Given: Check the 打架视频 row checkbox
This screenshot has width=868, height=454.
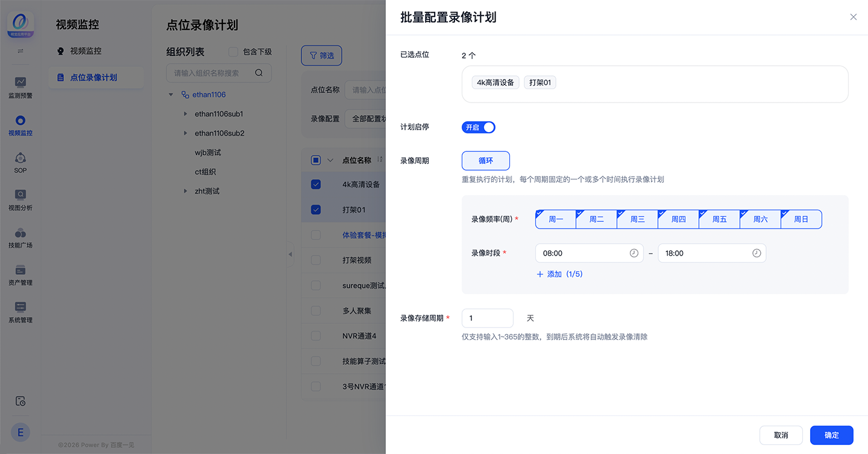Looking at the screenshot, I should (316, 260).
